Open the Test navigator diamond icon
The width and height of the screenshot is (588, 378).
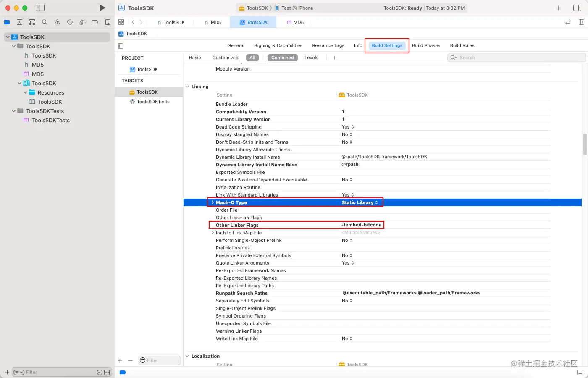point(70,22)
